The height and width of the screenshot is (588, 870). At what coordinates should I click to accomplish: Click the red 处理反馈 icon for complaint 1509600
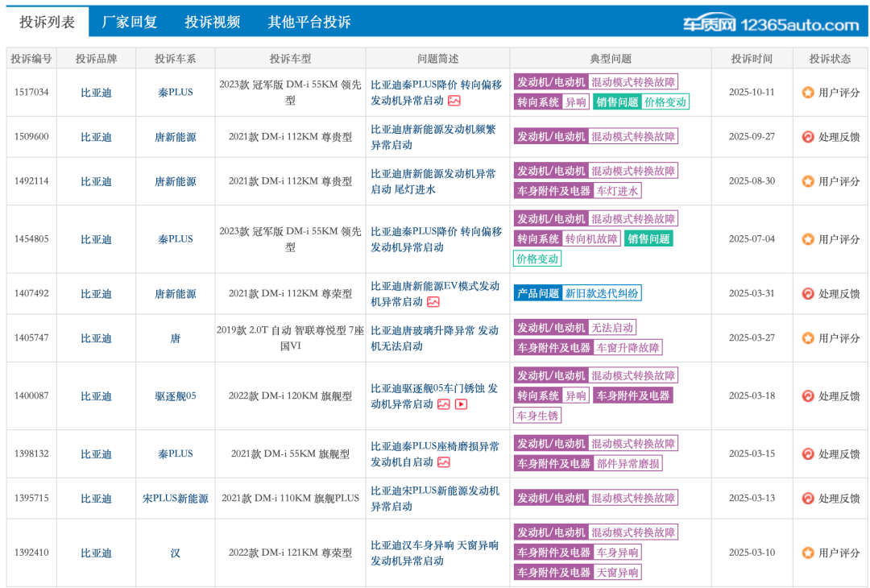(x=808, y=136)
